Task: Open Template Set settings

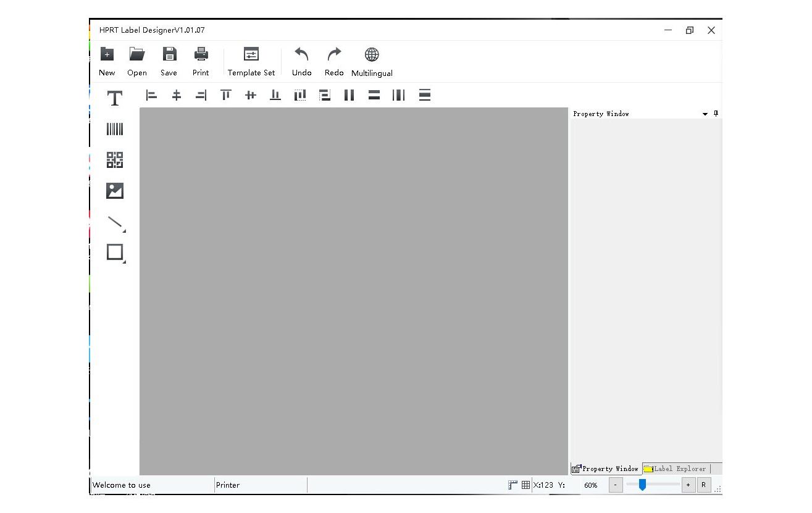Action: [251, 62]
